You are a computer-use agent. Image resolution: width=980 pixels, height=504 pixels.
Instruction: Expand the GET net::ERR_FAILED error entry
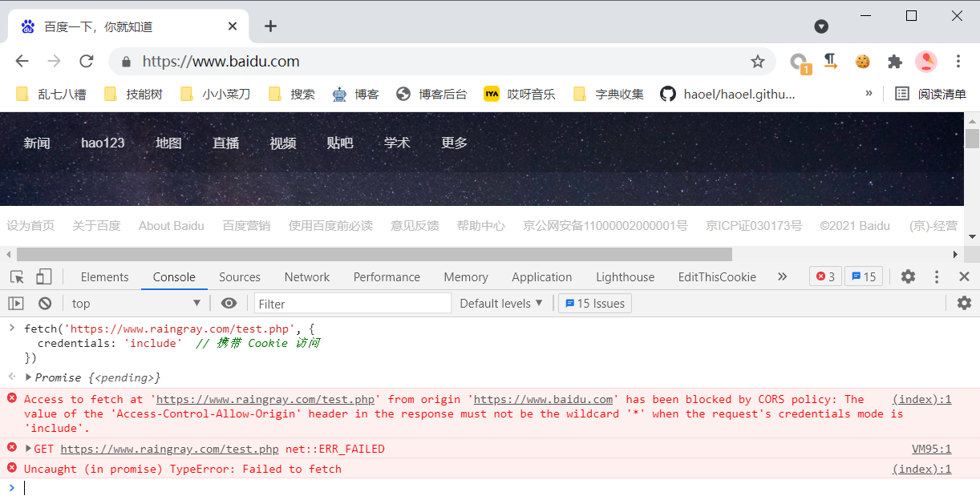pyautogui.click(x=29, y=449)
